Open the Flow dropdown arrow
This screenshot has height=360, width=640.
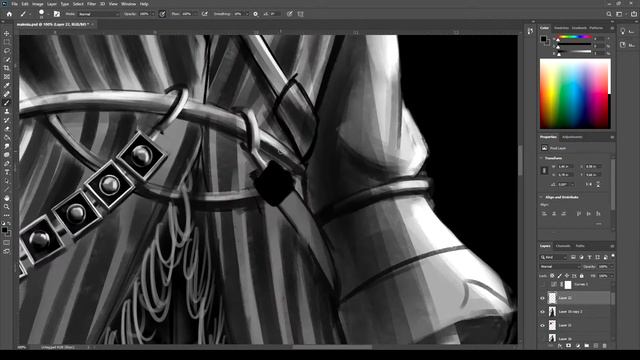(x=195, y=14)
